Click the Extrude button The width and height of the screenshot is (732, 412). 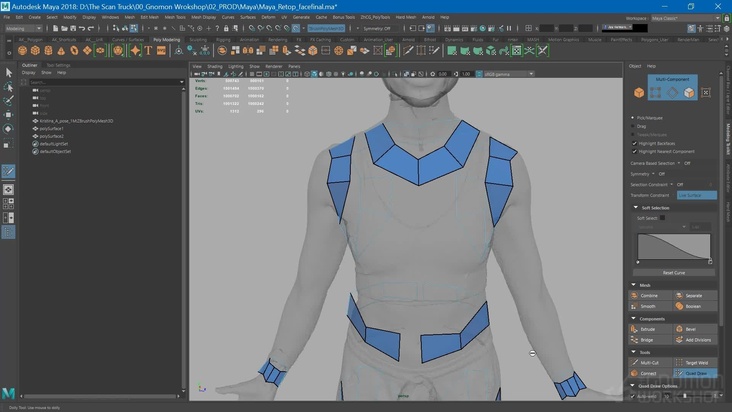click(x=651, y=329)
